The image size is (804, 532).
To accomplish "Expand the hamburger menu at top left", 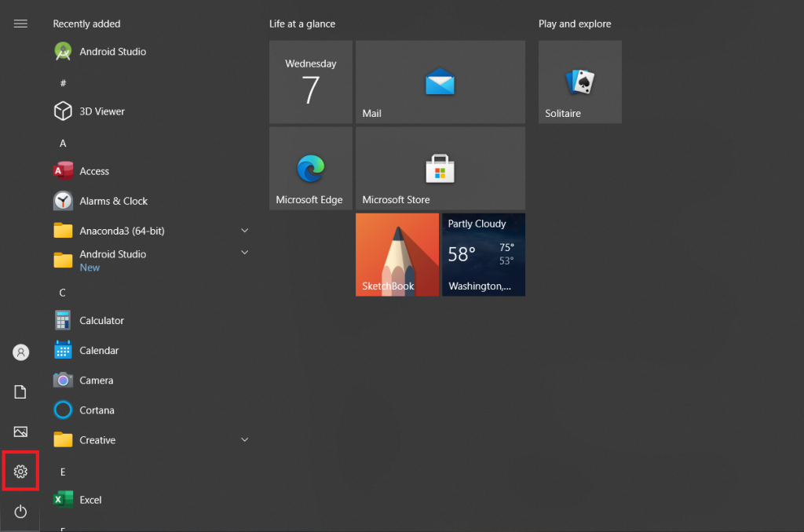I will point(21,24).
